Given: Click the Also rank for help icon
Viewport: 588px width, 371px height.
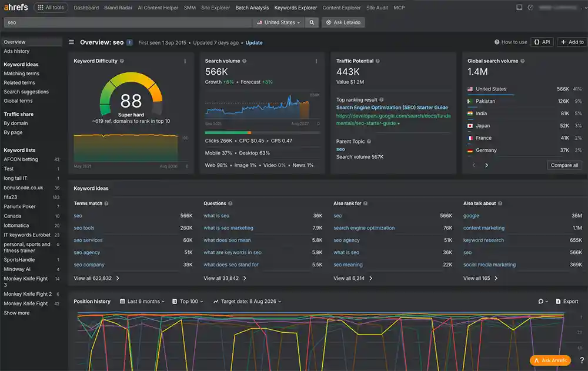Looking at the screenshot, I should click(365, 203).
